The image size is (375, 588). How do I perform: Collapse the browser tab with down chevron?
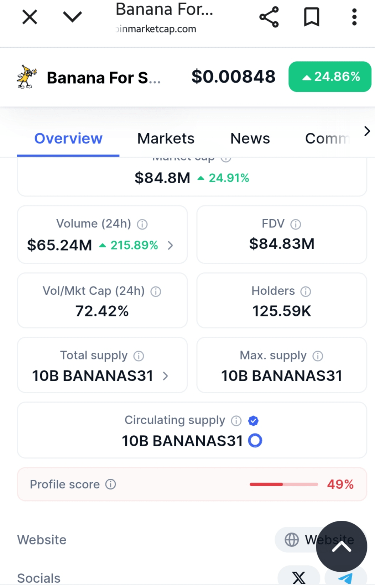[72, 17]
